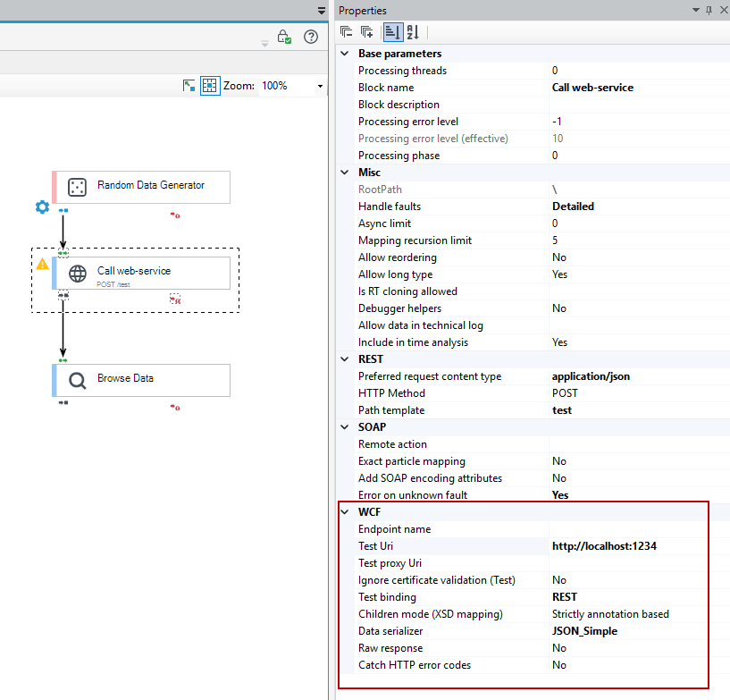Open the Properties panel options dropdown arrow
The width and height of the screenshot is (730, 700).
tap(696, 10)
